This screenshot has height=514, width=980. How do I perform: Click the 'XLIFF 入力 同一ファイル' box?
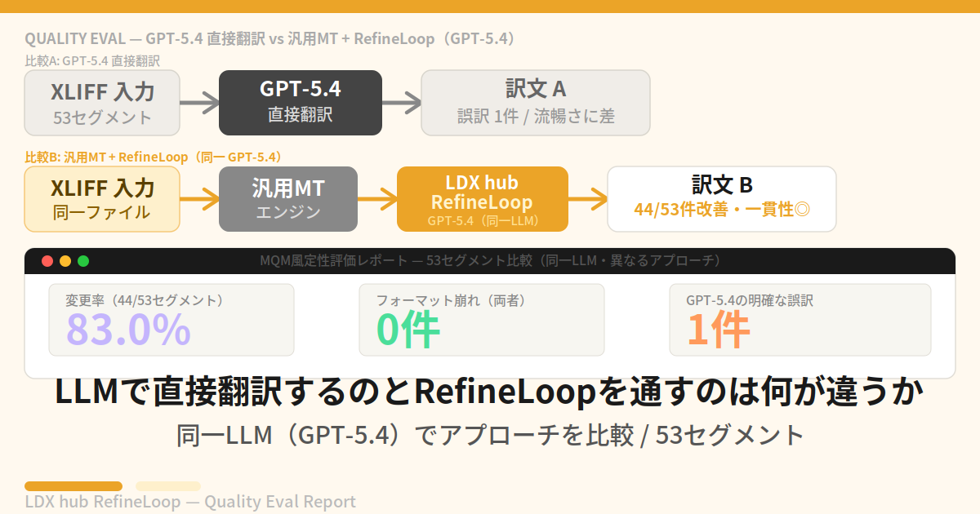(x=102, y=199)
